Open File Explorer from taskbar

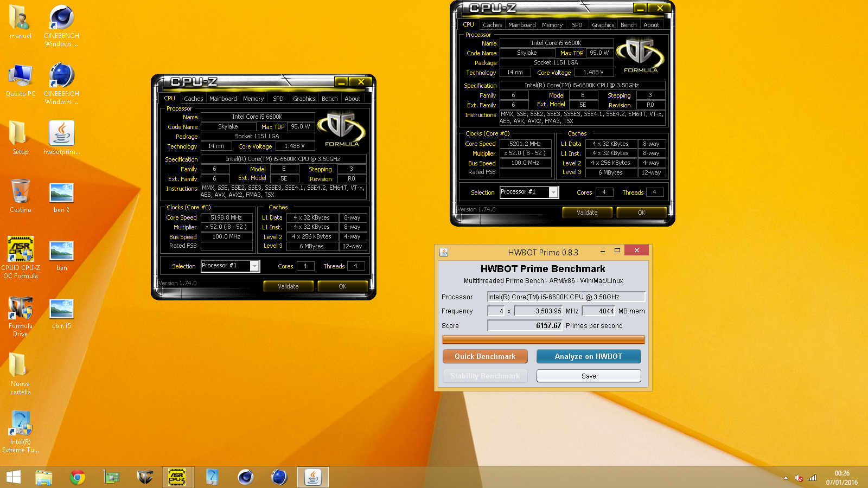click(43, 477)
